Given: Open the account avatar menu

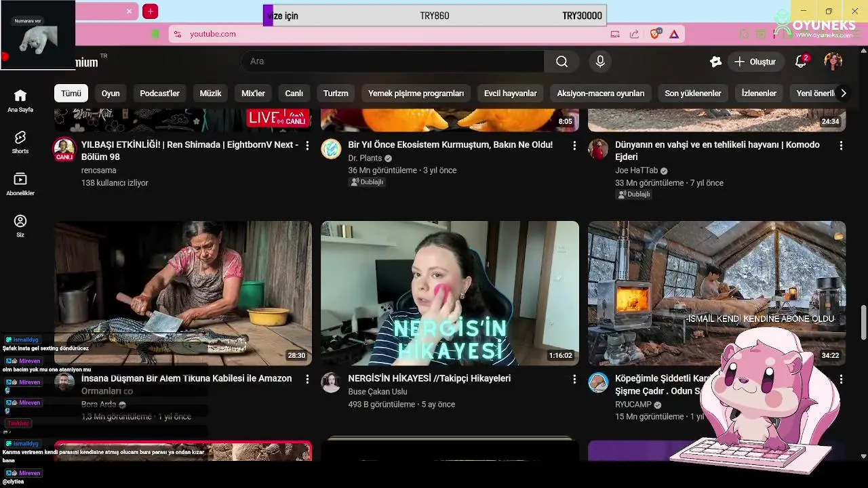Looking at the screenshot, I should pyautogui.click(x=833, y=62).
